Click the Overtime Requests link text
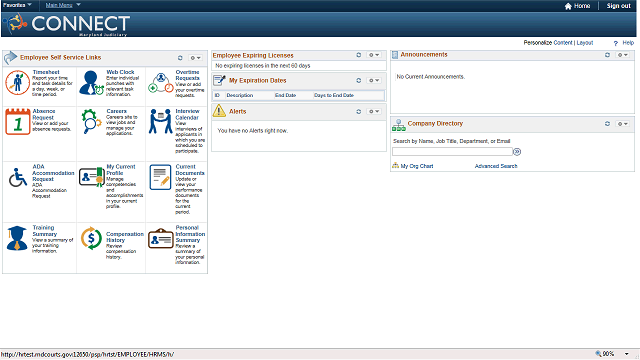This screenshot has width=640, height=360. tap(187, 75)
